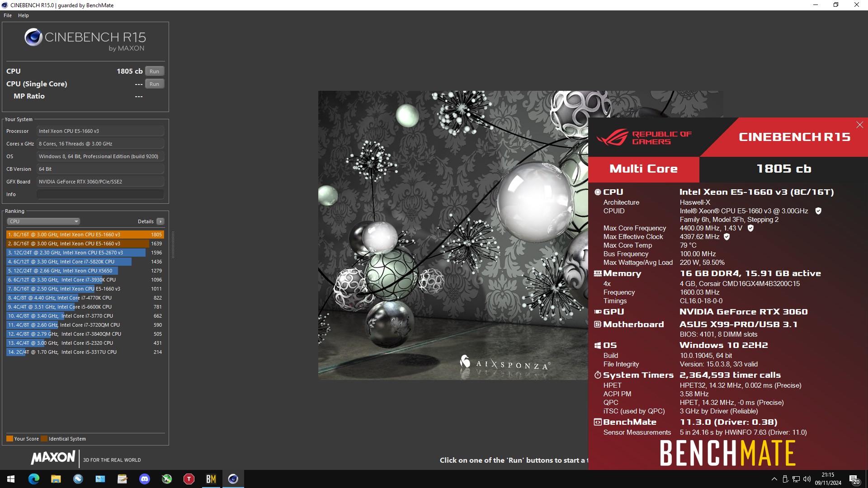This screenshot has width=868, height=488.
Task: Click the 1805 cb Multi Core score
Action: click(783, 169)
